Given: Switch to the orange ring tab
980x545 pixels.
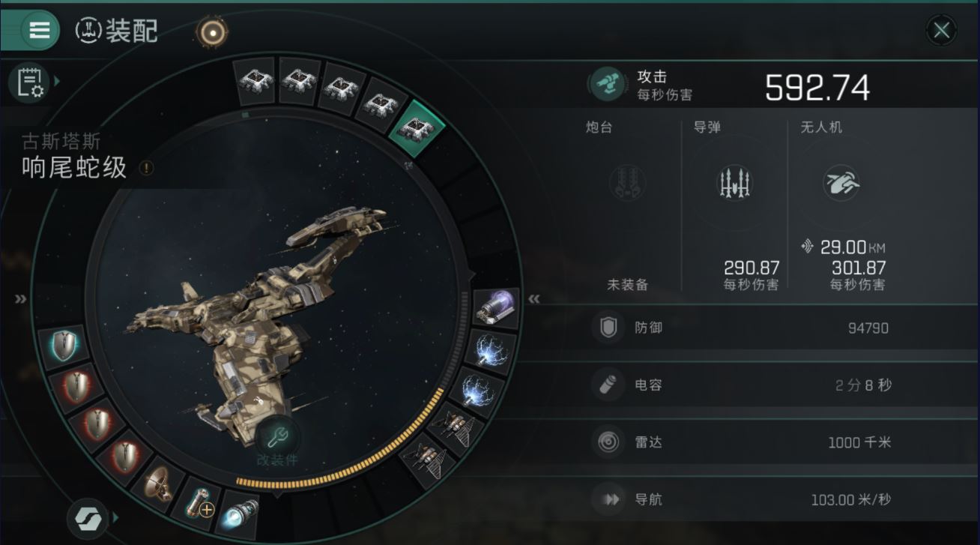Looking at the screenshot, I should click(212, 31).
